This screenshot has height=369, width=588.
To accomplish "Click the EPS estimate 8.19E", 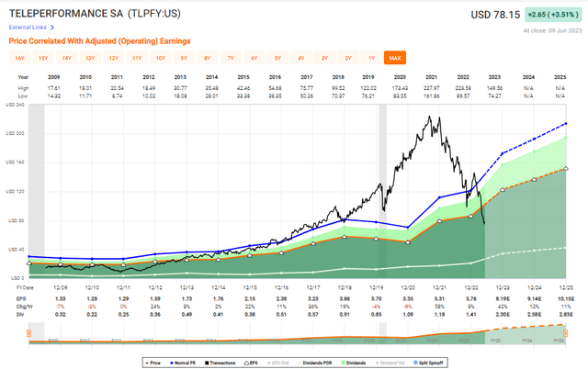I will (x=503, y=299).
